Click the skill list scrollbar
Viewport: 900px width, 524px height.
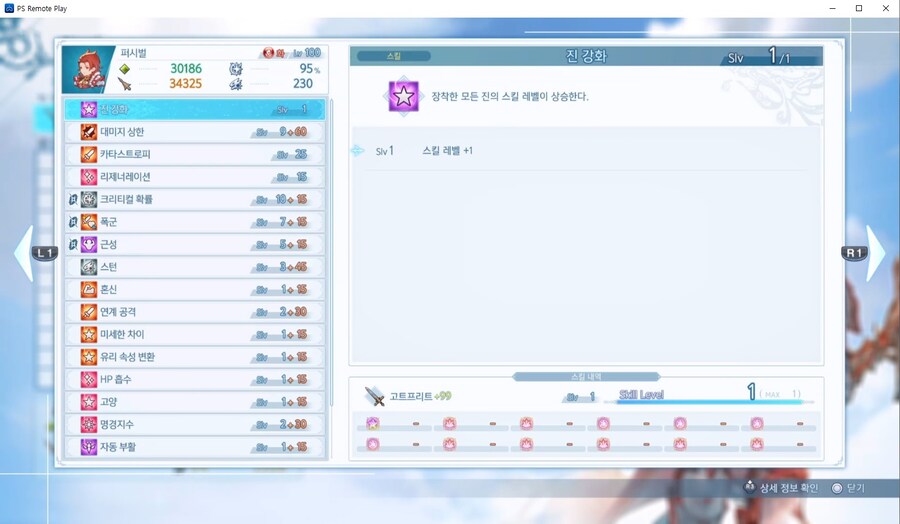331,253
